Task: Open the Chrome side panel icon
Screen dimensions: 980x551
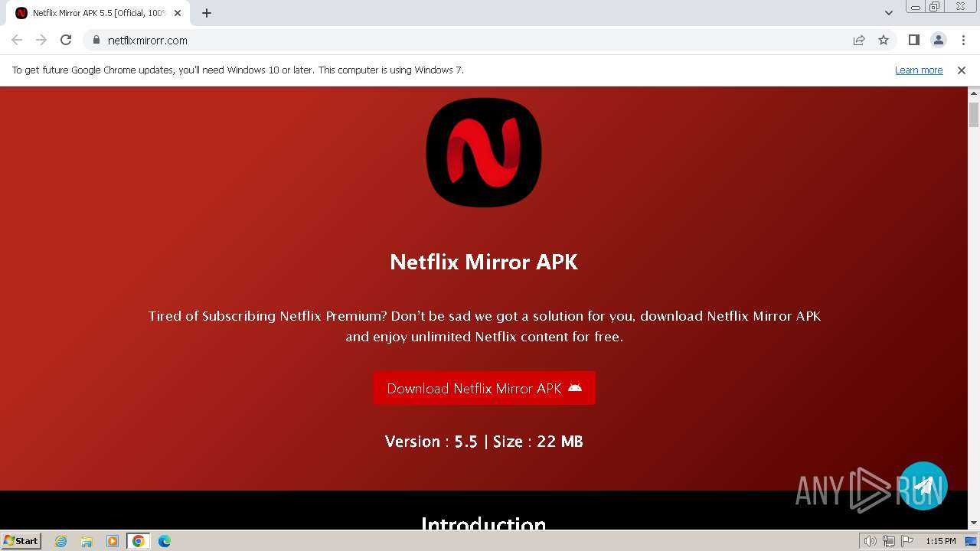Action: click(x=913, y=40)
